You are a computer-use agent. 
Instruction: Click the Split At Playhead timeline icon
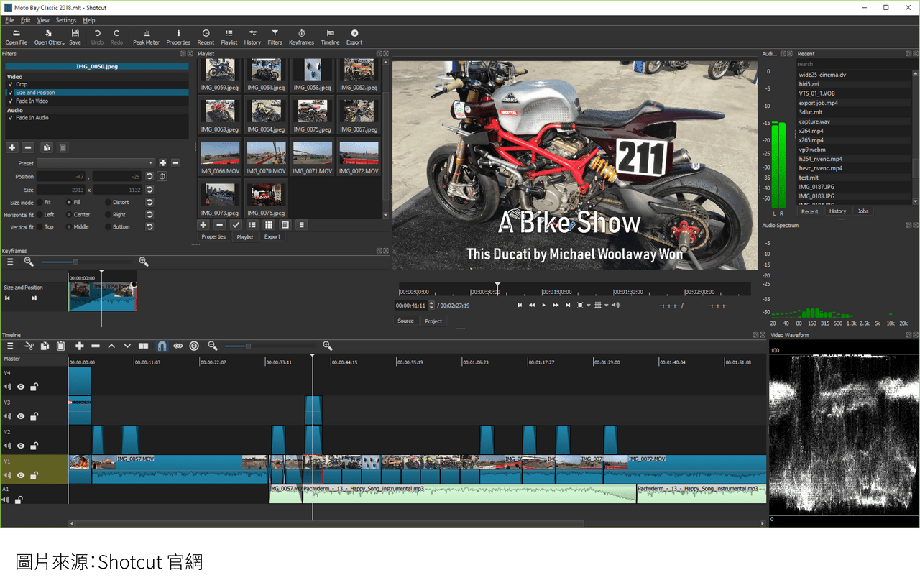point(143,346)
